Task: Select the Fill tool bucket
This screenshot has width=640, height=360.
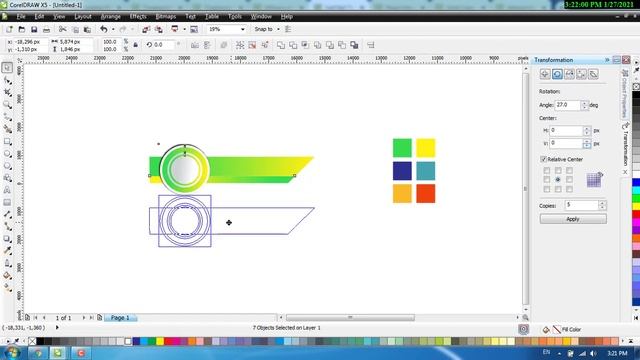Action: (7, 276)
